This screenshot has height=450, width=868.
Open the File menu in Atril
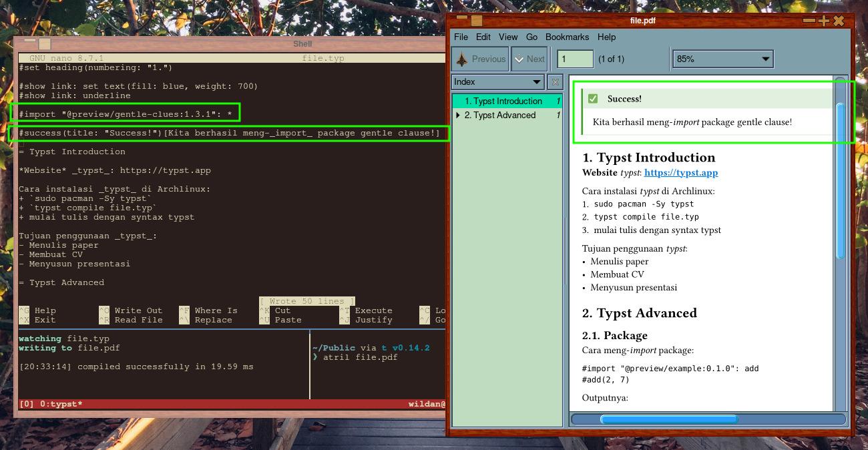(461, 37)
